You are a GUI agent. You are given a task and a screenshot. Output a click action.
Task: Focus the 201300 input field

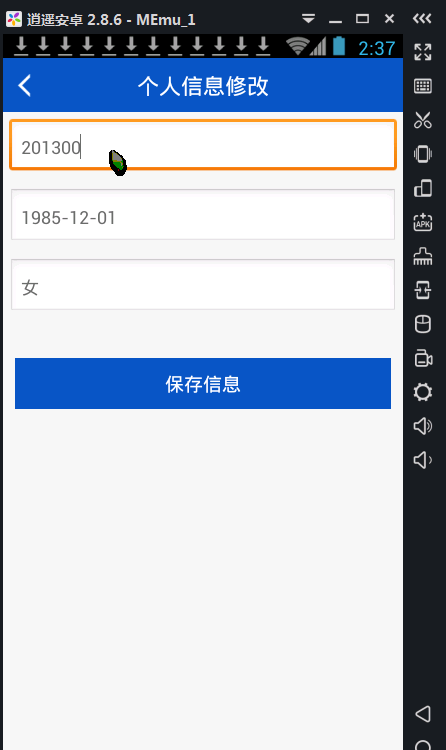point(203,145)
